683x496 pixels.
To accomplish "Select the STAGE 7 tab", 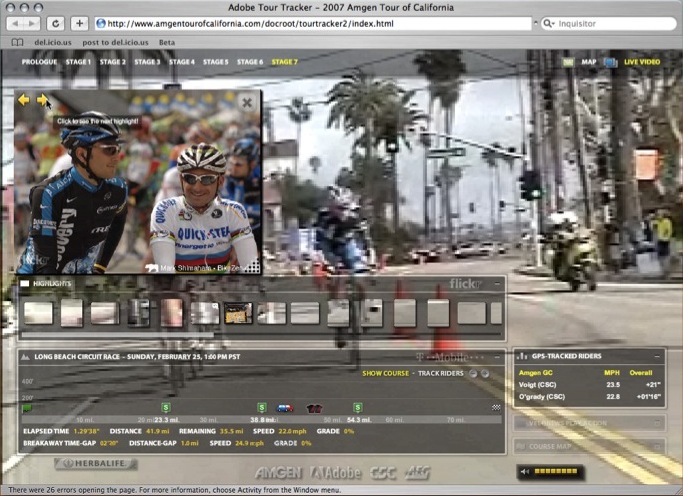I will 284,62.
